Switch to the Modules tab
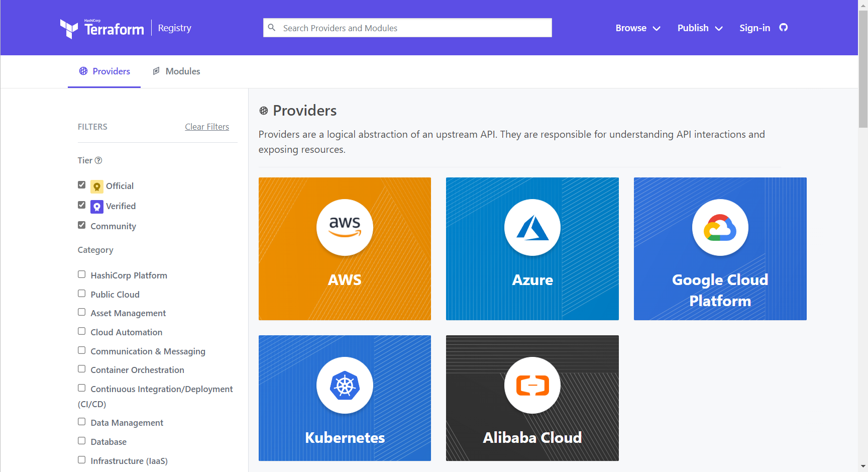Image resolution: width=868 pixels, height=472 pixels. pyautogui.click(x=176, y=71)
